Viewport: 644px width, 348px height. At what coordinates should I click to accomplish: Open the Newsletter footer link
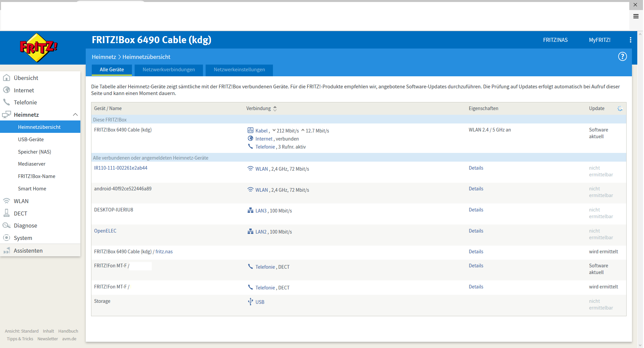48,339
